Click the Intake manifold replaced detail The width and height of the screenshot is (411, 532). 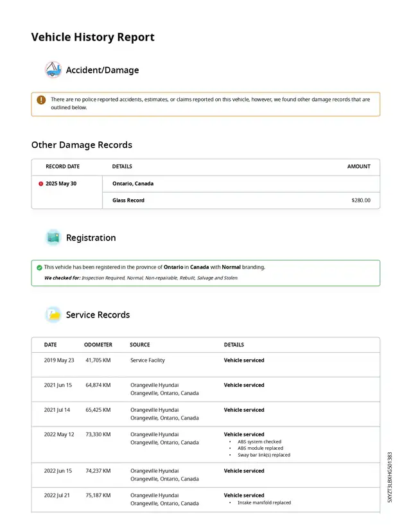pos(264,503)
